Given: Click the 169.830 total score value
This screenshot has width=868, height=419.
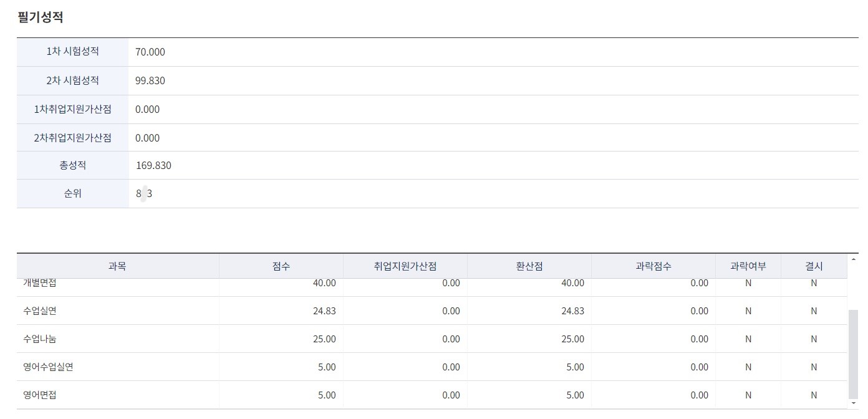Looking at the screenshot, I should click(x=153, y=166).
